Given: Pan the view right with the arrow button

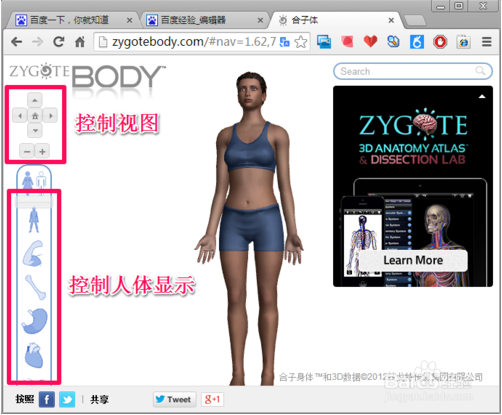Looking at the screenshot, I should (x=50, y=116).
